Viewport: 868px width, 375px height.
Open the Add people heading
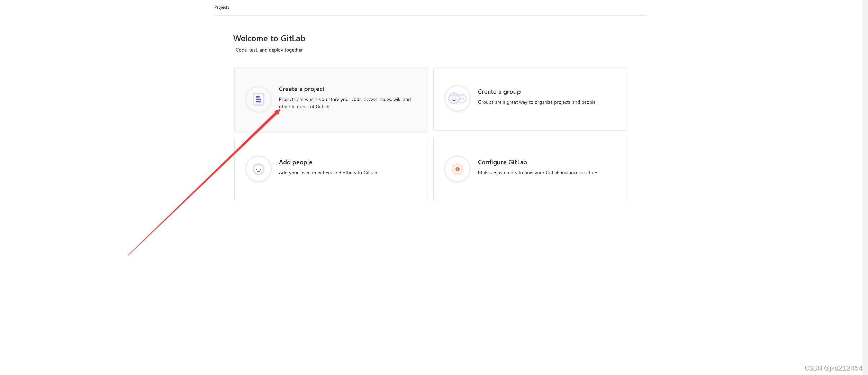click(x=296, y=162)
